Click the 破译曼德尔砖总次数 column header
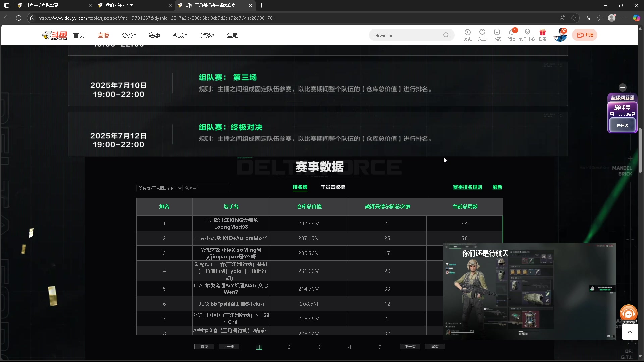The width and height of the screenshot is (644, 362). 387,206
